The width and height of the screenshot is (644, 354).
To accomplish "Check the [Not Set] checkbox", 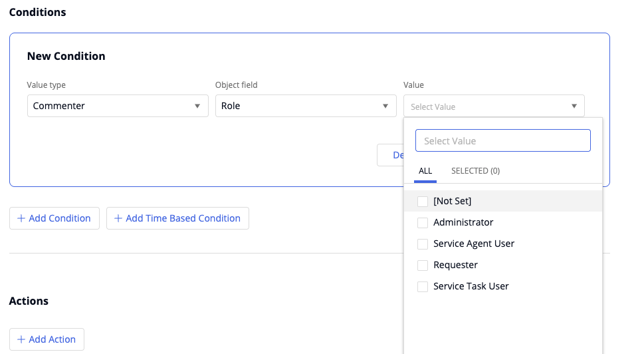I will 423,201.
